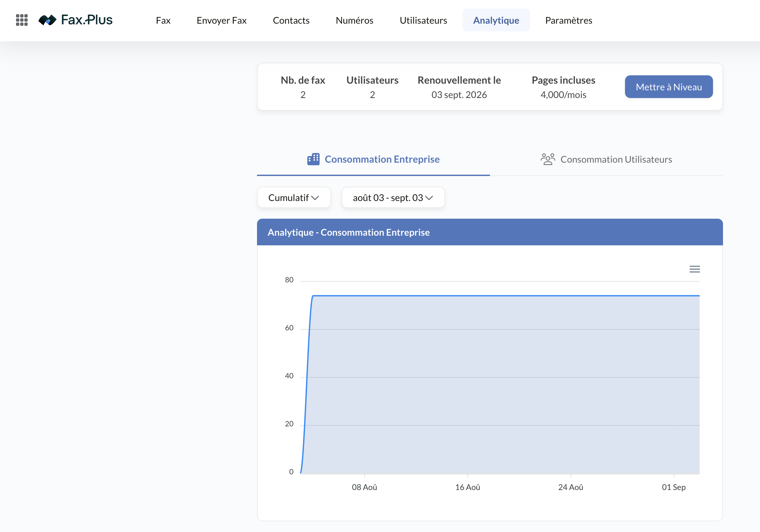This screenshot has height=532, width=760.
Task: Click the 40 y-axis value
Action: [x=289, y=376]
